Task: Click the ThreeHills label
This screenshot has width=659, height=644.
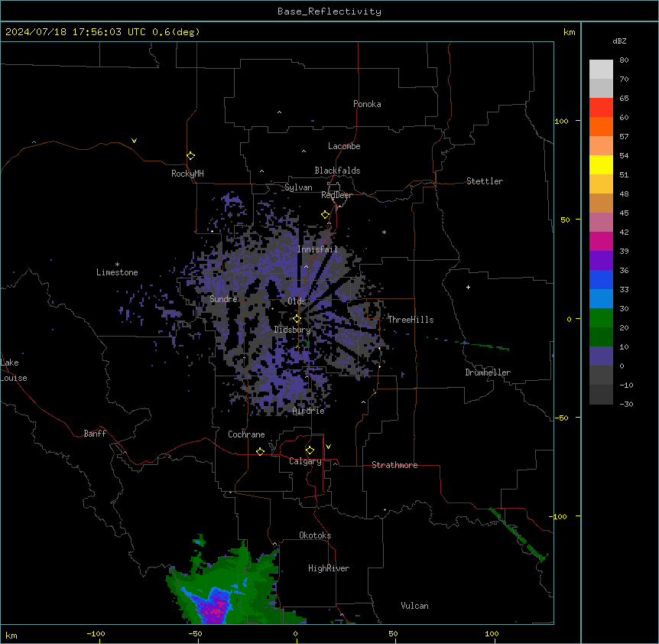Action: click(x=411, y=320)
